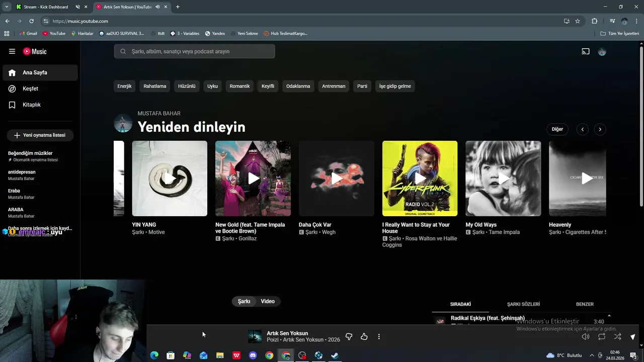Image resolution: width=644 pixels, height=362 pixels.
Task: Switch player to Video mode
Action: coord(268,301)
